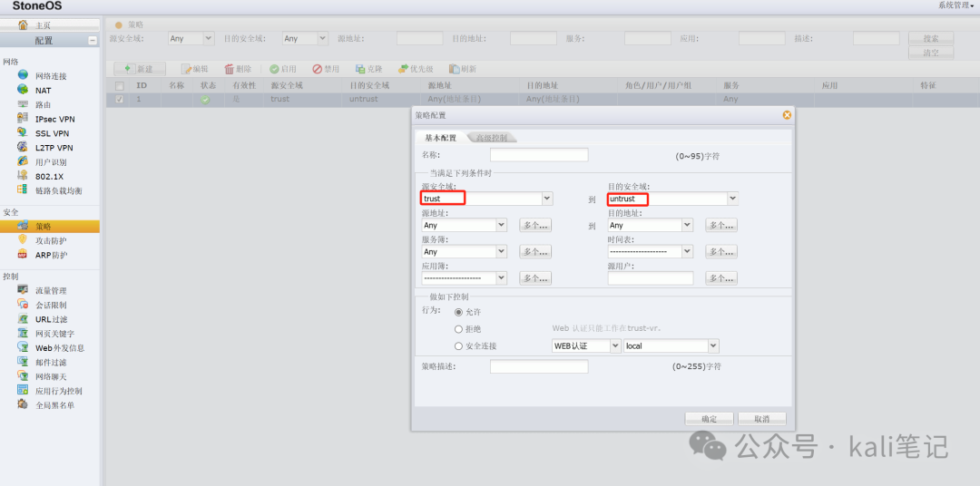Open the filter bar 源安全域 Any dropdown
The width and height of the screenshot is (980, 486).
click(x=209, y=39)
